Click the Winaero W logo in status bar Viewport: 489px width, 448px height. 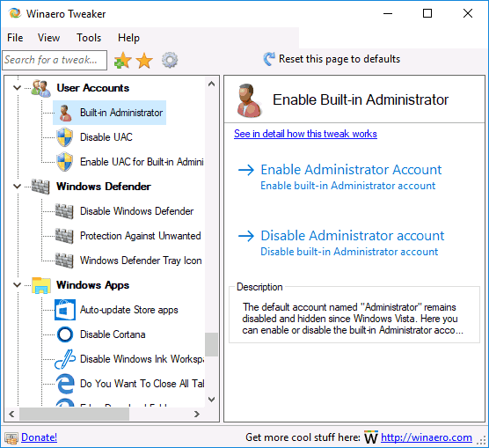[x=371, y=437]
